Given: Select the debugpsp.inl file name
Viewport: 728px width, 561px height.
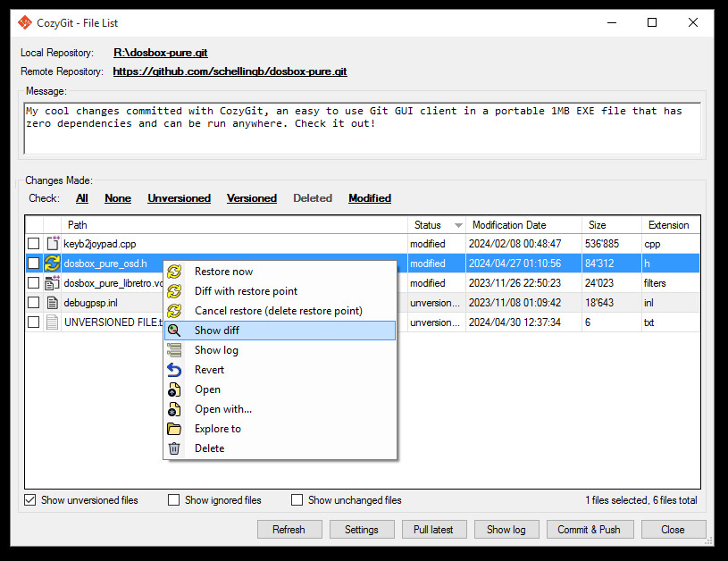Looking at the screenshot, I should (90, 303).
